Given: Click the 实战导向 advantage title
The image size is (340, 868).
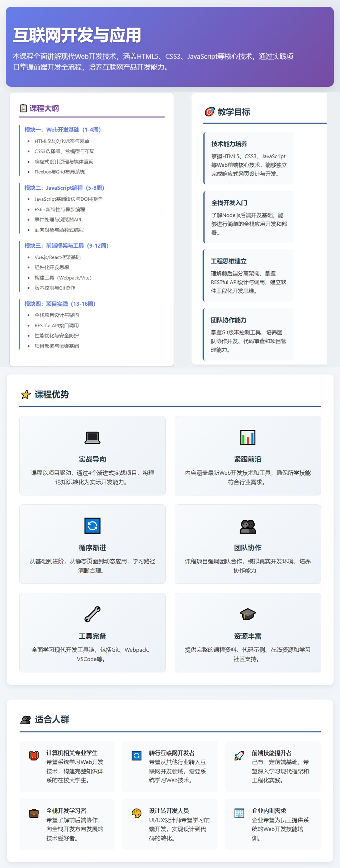Looking at the screenshot, I should click(93, 459).
